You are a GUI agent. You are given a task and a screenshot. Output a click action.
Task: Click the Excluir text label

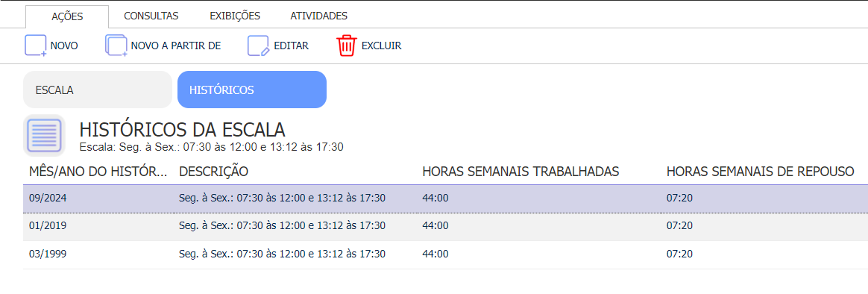(x=381, y=46)
